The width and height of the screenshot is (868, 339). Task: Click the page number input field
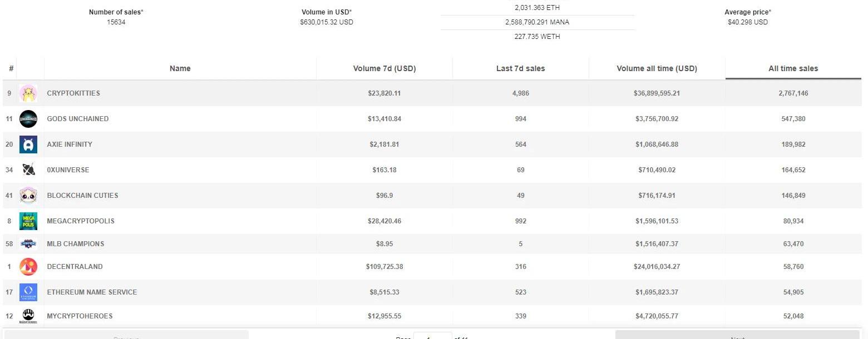(x=433, y=336)
